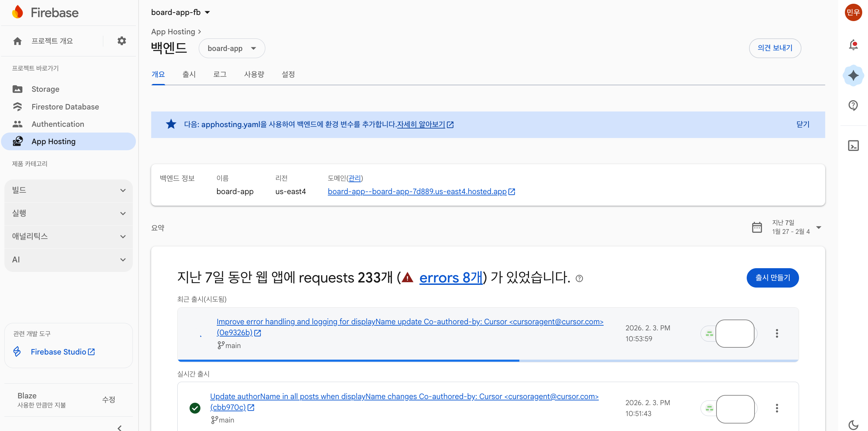Switch to the 로그 tab

220,74
